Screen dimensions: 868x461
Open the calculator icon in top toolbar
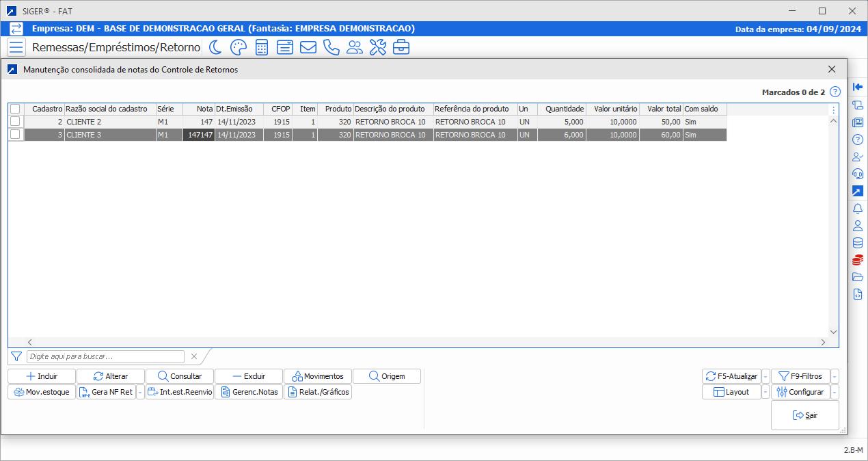pos(261,47)
